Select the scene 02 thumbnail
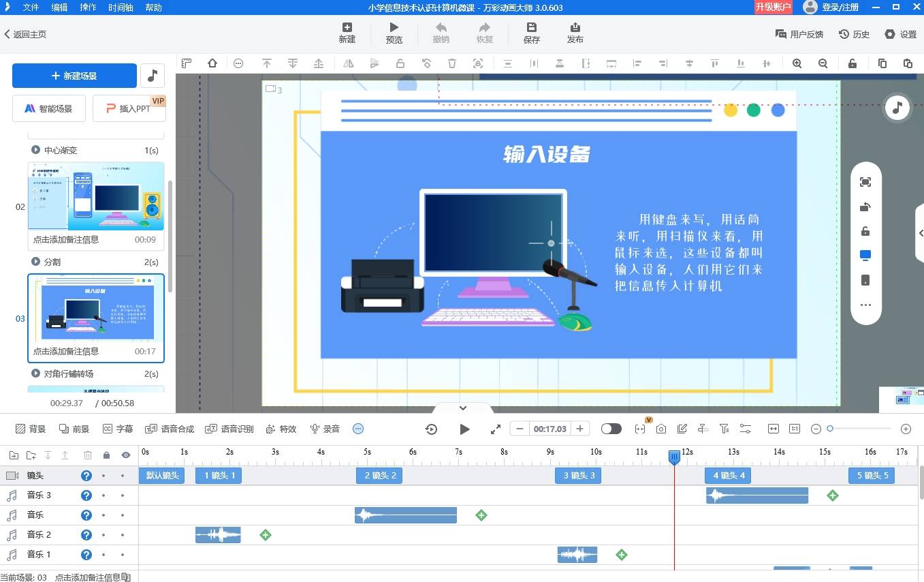Image resolution: width=924 pixels, height=582 pixels. point(96,196)
